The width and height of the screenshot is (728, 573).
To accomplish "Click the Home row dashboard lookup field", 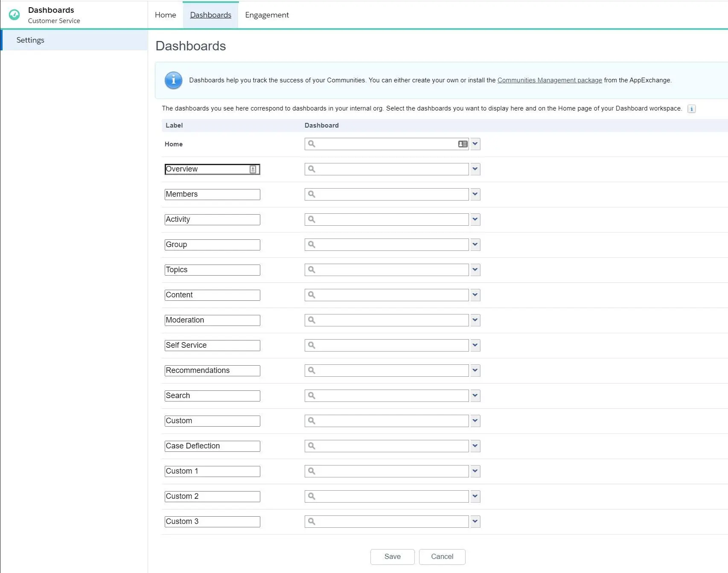I will (x=387, y=144).
